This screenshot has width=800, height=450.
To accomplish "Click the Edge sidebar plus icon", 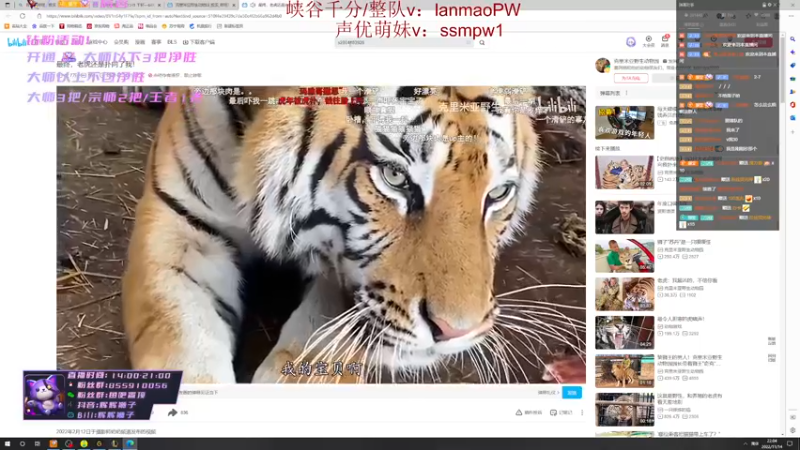I will [x=792, y=132].
